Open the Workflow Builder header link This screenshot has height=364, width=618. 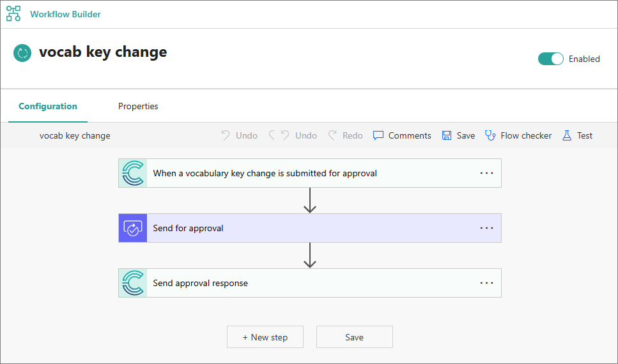coord(65,14)
